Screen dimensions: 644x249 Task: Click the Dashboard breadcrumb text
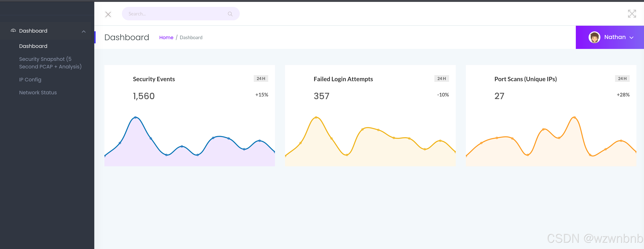[191, 37]
